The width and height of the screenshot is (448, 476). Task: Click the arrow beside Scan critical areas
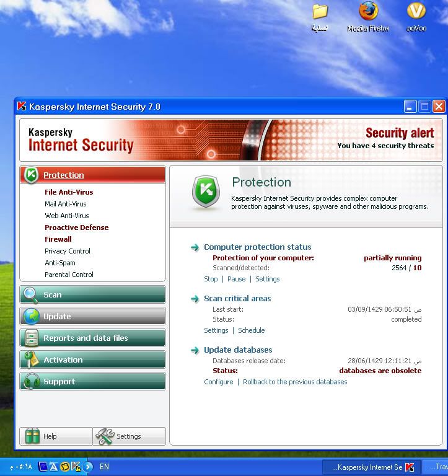point(195,299)
